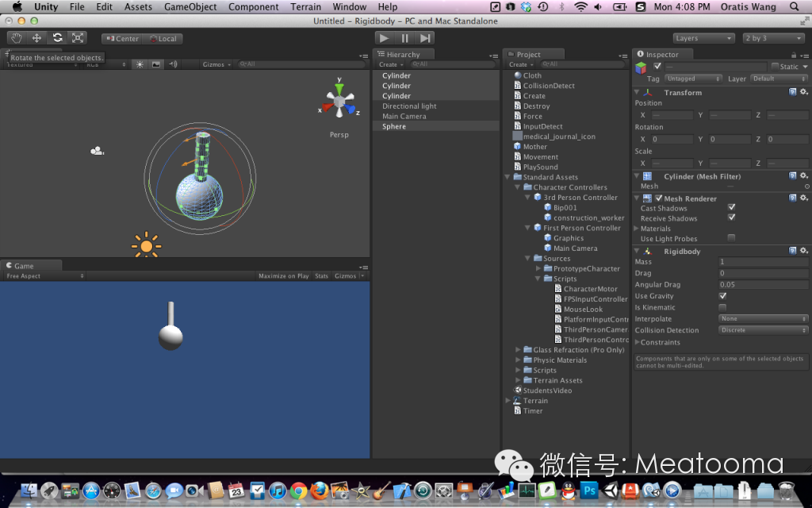Open the Cylinder (Mesh Filter) gear menu
Image resolution: width=812 pixels, height=508 pixels.
pos(803,176)
